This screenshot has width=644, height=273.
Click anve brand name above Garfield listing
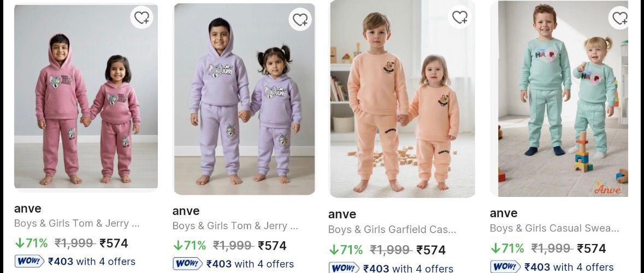point(342,214)
